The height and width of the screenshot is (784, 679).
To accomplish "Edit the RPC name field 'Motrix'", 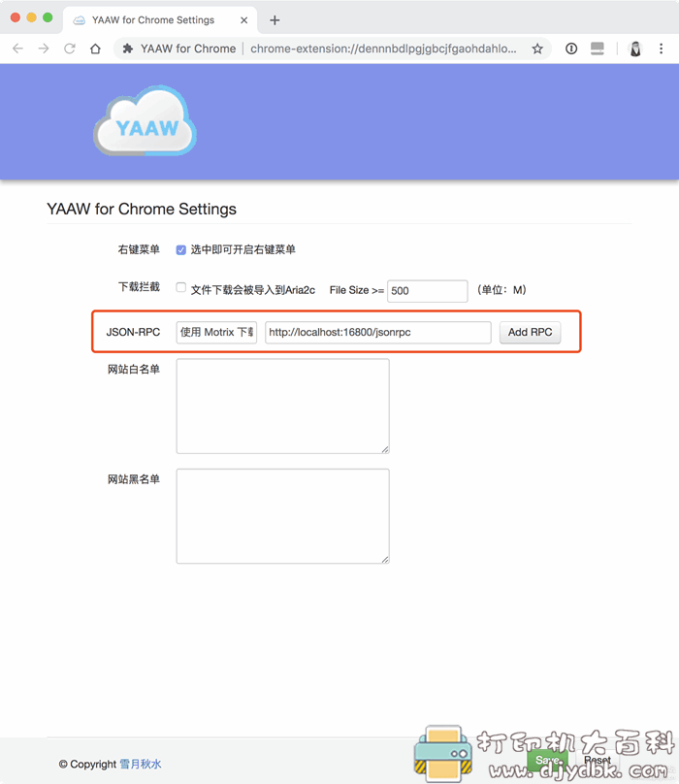I will [216, 333].
